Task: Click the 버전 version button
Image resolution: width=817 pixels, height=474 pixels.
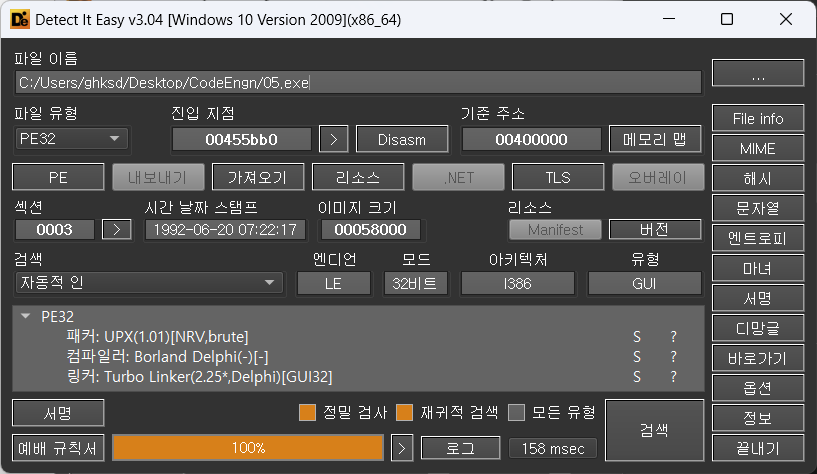Action: (655, 230)
